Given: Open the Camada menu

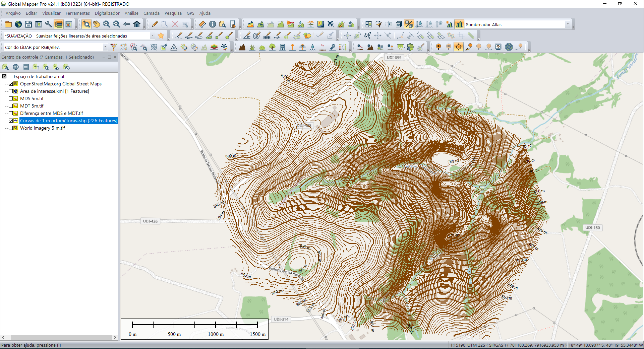Looking at the screenshot, I should point(152,13).
